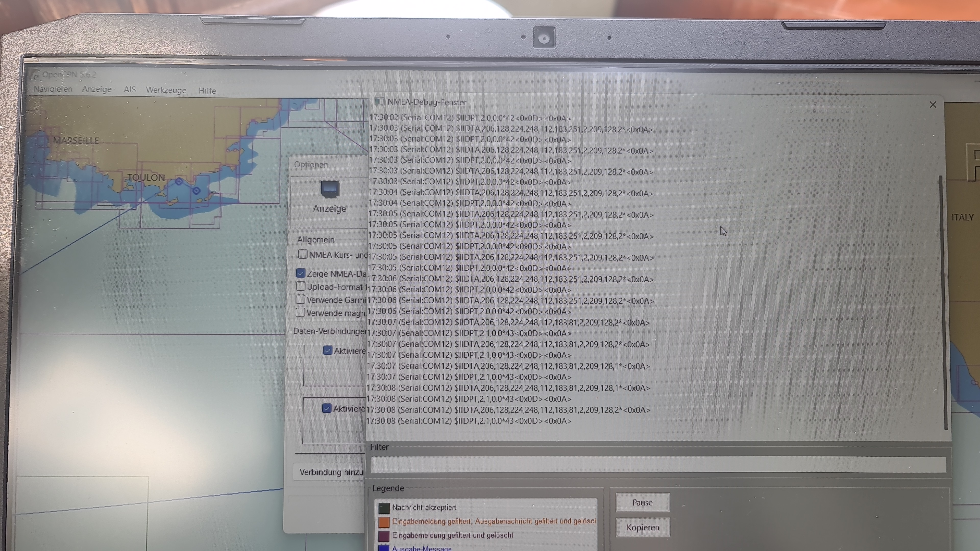Image resolution: width=980 pixels, height=551 pixels.
Task: Enable the Verwende Garmin checkbox
Action: 301,299
